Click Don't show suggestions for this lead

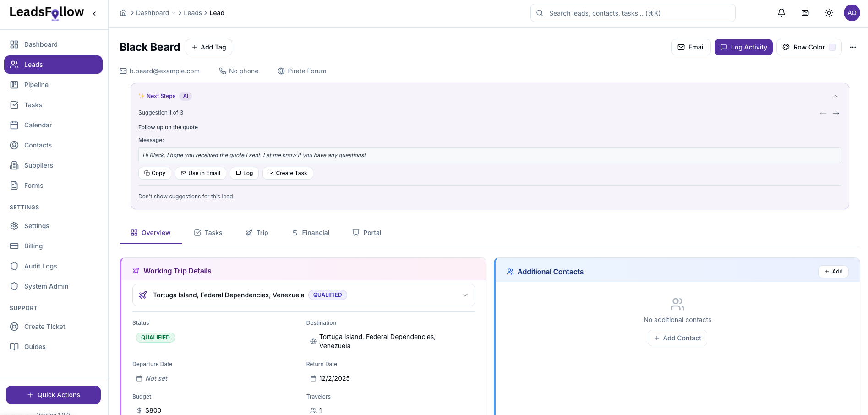185,196
